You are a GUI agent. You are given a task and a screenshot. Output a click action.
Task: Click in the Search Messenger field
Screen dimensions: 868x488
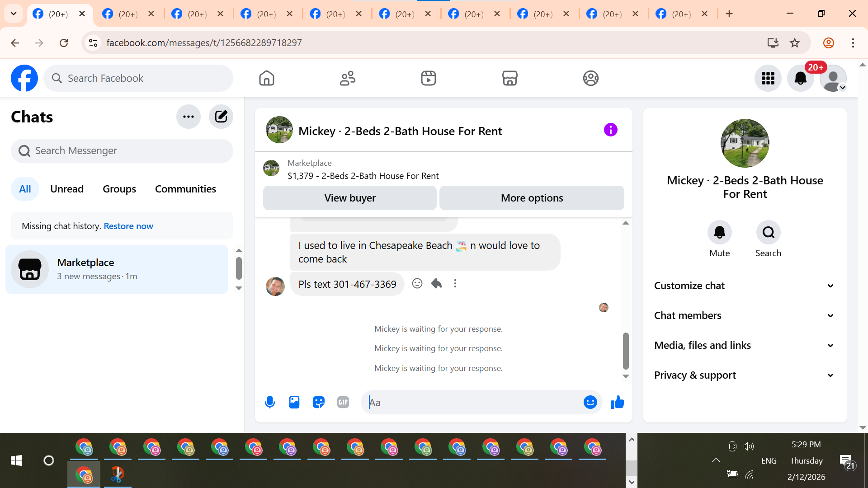point(122,150)
